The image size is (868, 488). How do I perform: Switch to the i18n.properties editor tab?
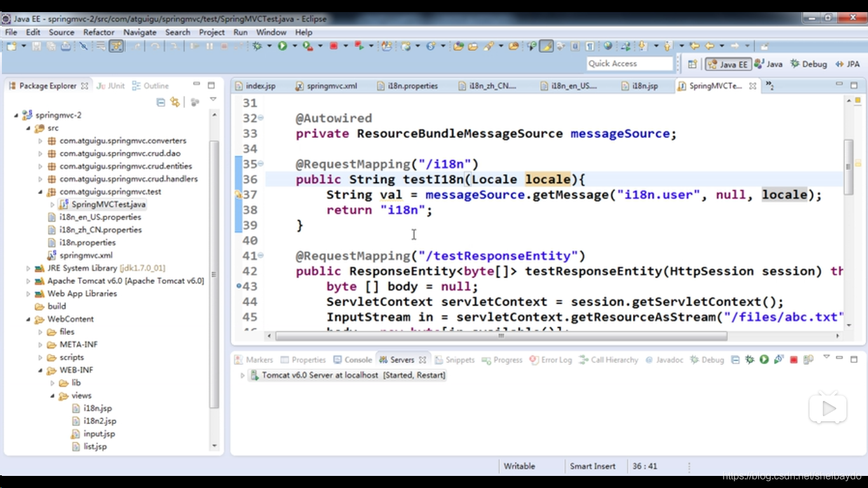coord(407,86)
